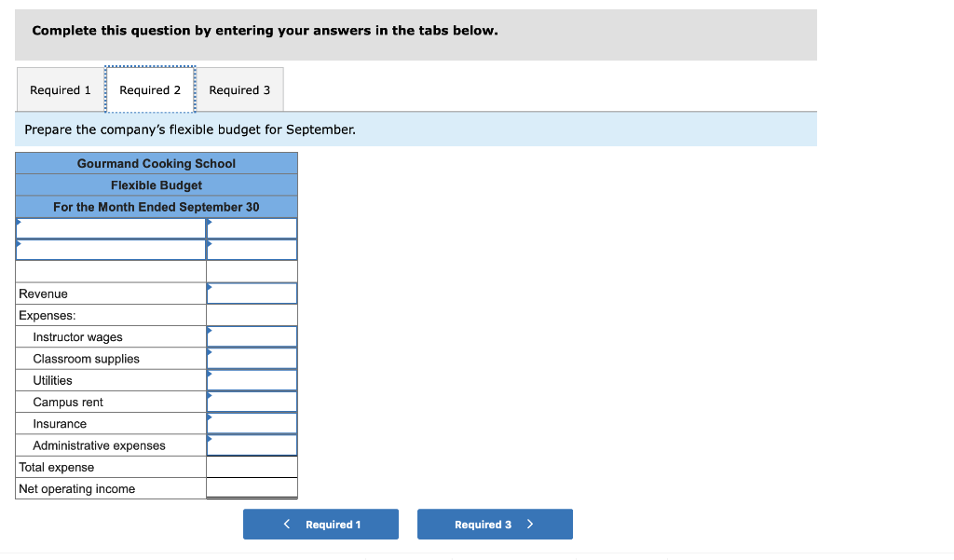The width and height of the screenshot is (954, 560).
Task: Click the Utilities amount cell
Action: coord(253,379)
